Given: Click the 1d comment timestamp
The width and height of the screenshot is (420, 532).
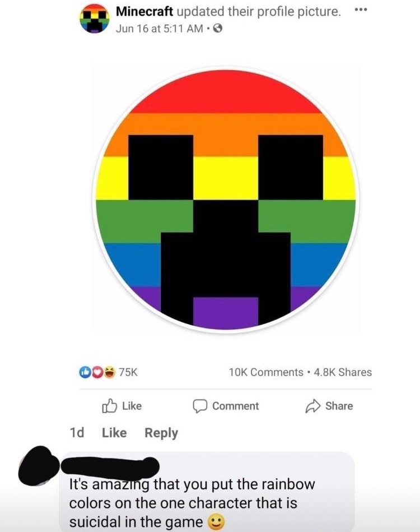Looking at the screenshot, I should 77,433.
